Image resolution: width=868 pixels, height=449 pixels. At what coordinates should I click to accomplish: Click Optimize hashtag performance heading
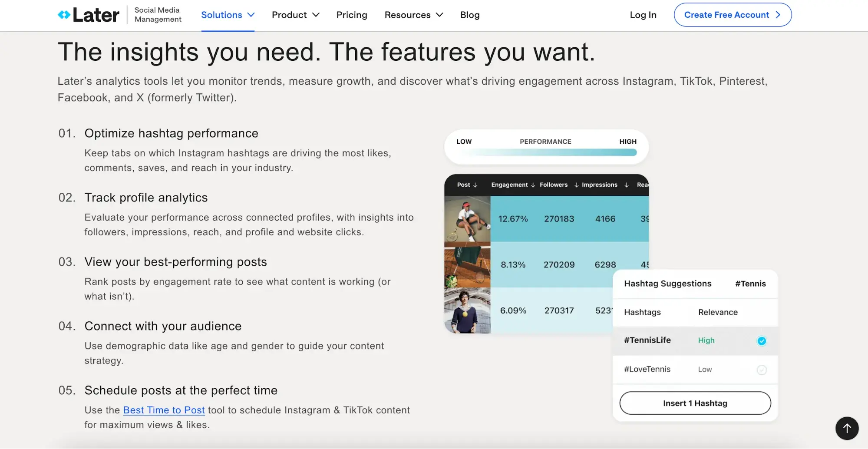click(x=171, y=133)
